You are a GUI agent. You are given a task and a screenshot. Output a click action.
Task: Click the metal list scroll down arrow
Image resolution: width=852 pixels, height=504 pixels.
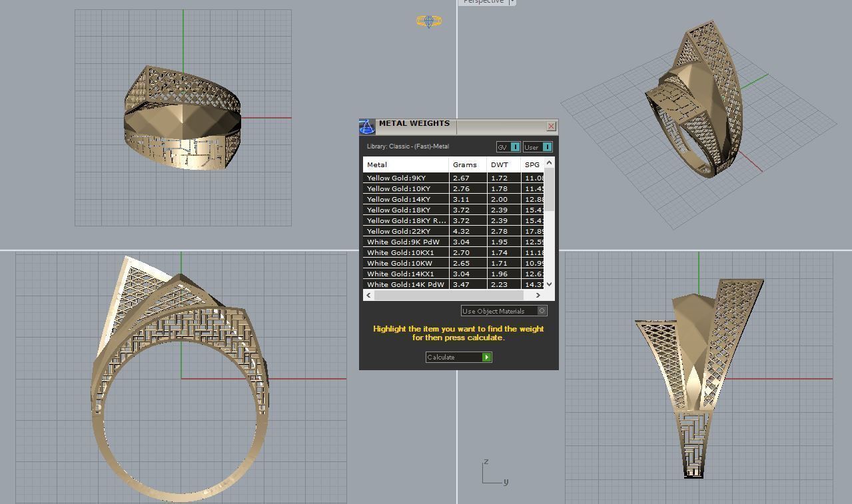(549, 284)
